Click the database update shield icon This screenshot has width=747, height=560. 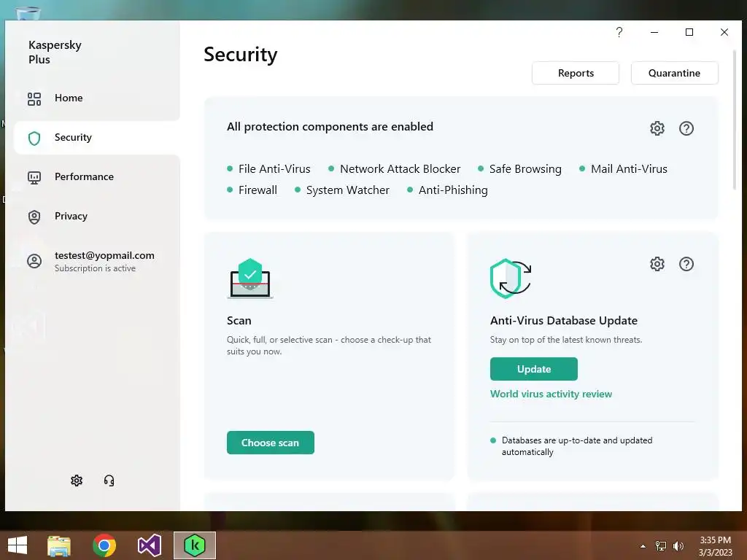[x=510, y=279]
